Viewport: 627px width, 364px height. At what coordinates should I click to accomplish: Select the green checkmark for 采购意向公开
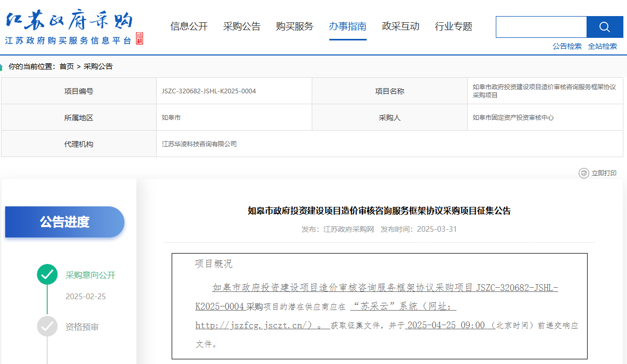pyautogui.click(x=47, y=275)
